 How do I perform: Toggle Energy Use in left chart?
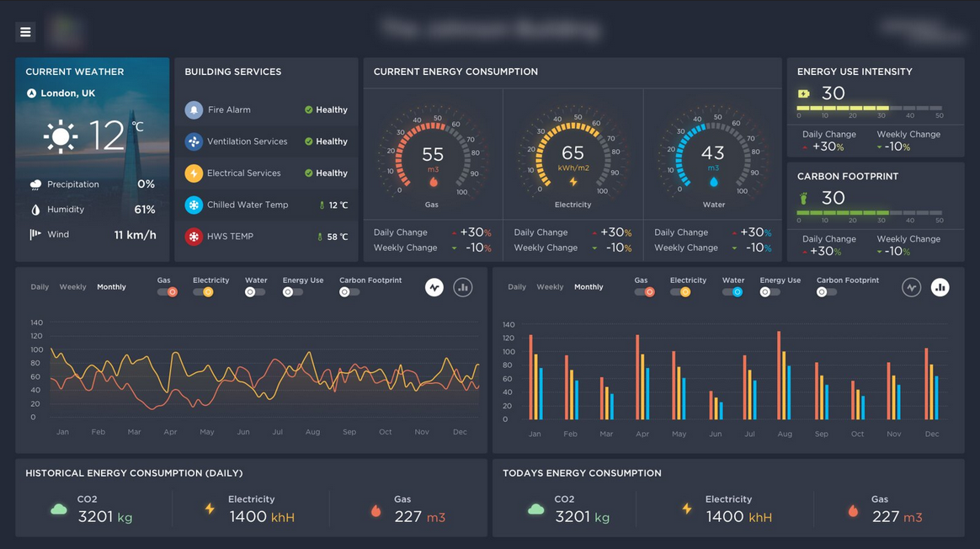(x=292, y=292)
